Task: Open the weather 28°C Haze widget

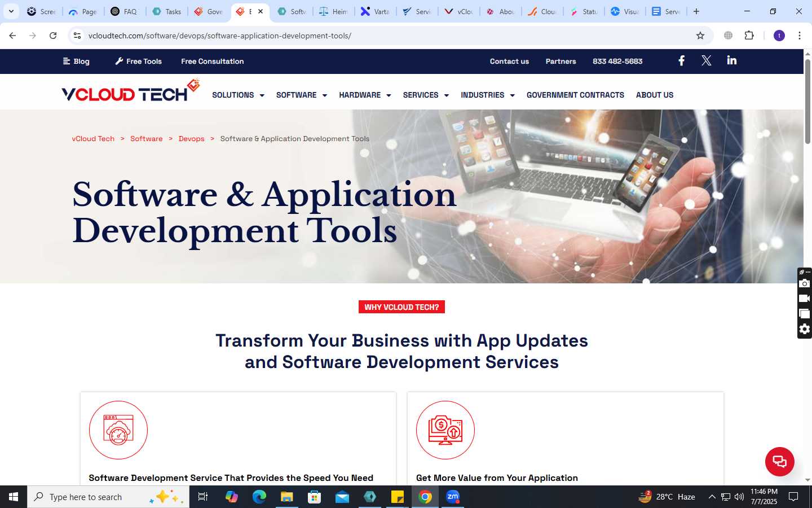Action: point(667,497)
